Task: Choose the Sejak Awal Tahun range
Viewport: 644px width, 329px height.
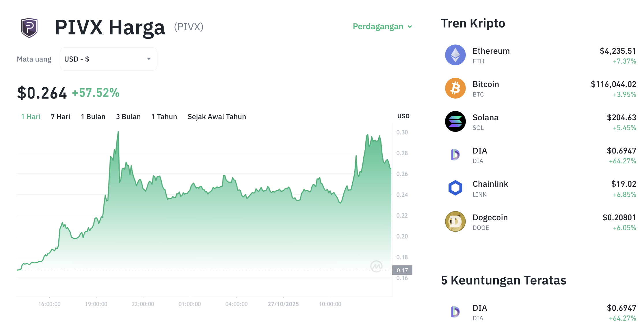Action: click(x=217, y=117)
